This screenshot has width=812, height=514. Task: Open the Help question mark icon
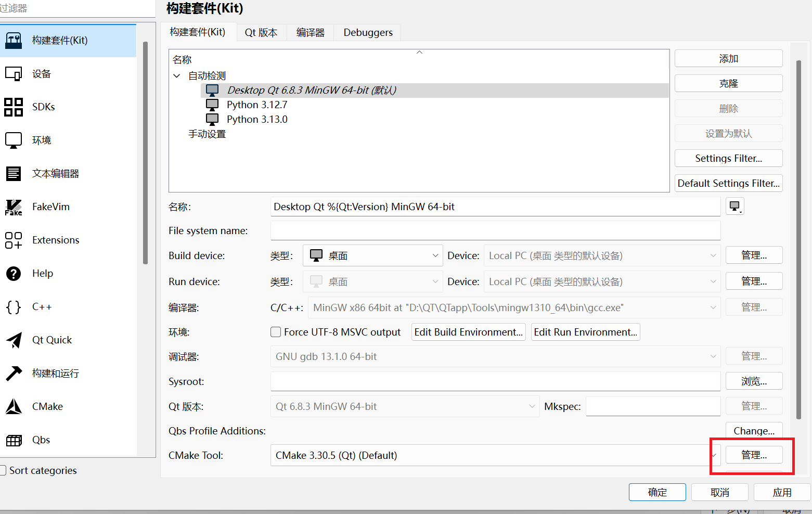pos(14,274)
